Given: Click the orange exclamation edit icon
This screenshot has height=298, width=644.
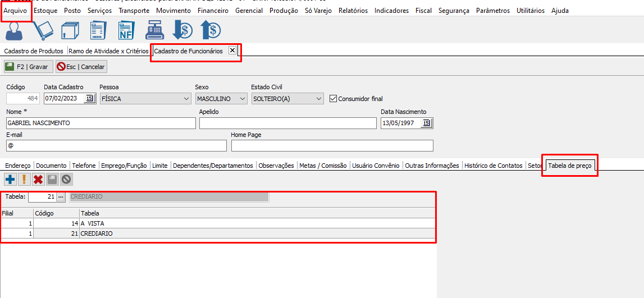Looking at the screenshot, I should pyautogui.click(x=24, y=179).
